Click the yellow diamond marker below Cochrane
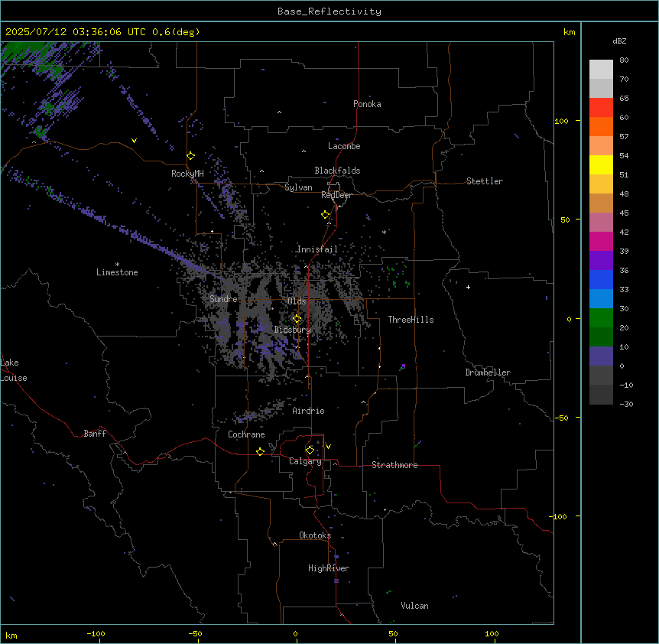Screen dimensions: 659x644 coord(260,451)
